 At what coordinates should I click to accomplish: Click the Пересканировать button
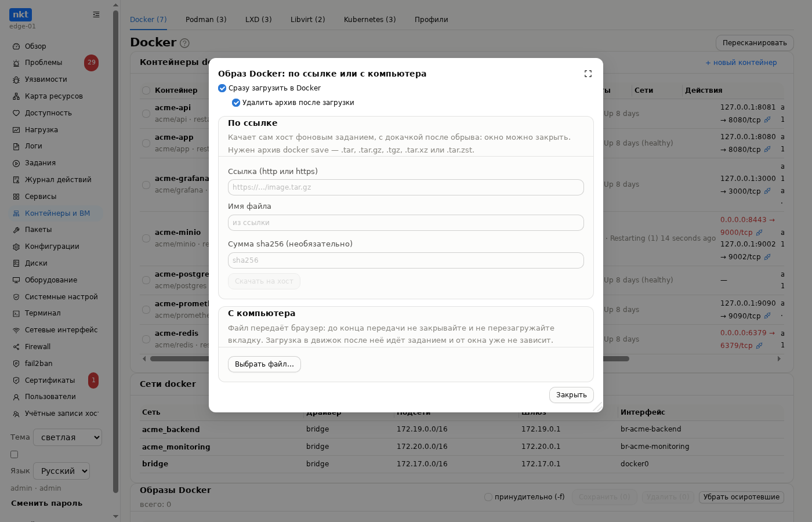coord(755,43)
